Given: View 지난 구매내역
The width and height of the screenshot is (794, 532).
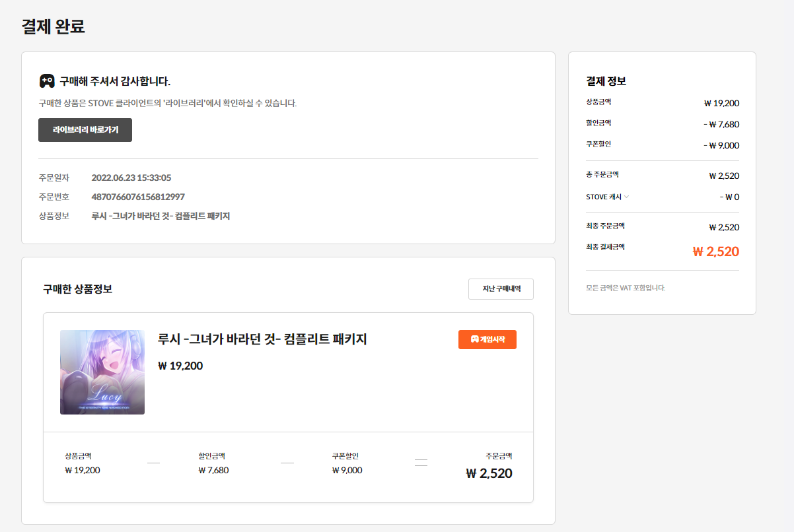Looking at the screenshot, I should 501,289.
